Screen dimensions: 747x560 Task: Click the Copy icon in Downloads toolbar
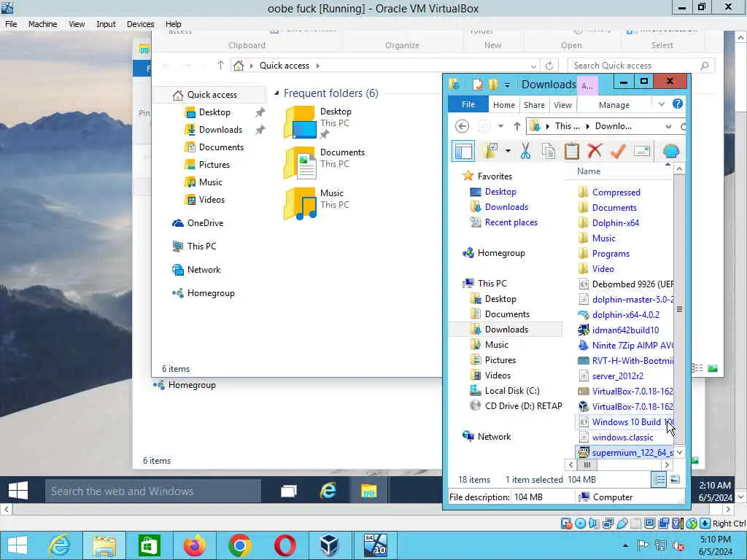coord(549,151)
